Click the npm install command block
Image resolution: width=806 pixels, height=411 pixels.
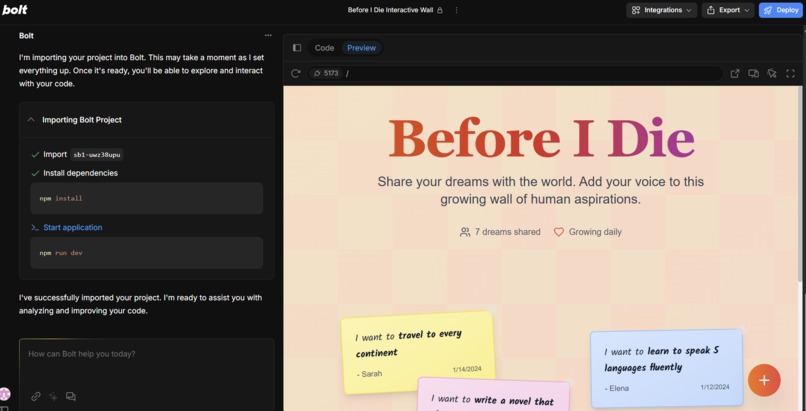(x=146, y=198)
